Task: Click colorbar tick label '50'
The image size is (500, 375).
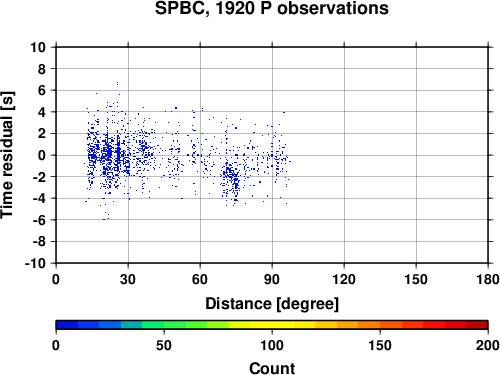Action: [164, 345]
